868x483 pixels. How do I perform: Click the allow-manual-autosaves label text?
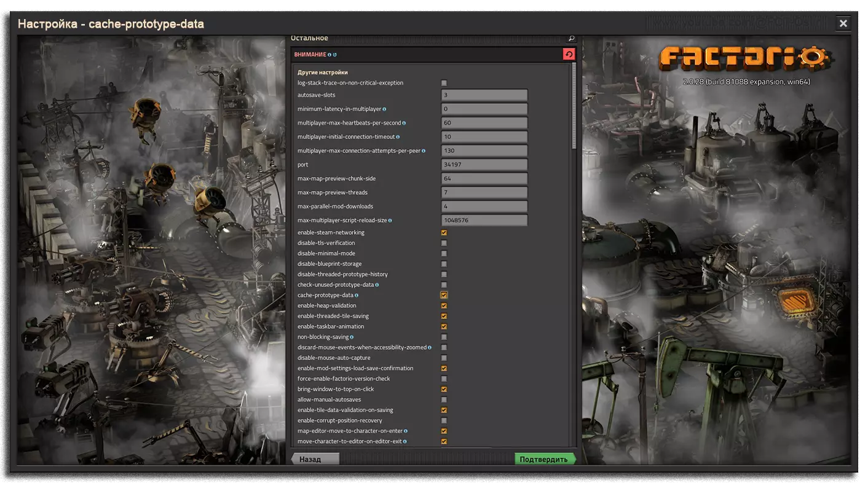pyautogui.click(x=329, y=400)
